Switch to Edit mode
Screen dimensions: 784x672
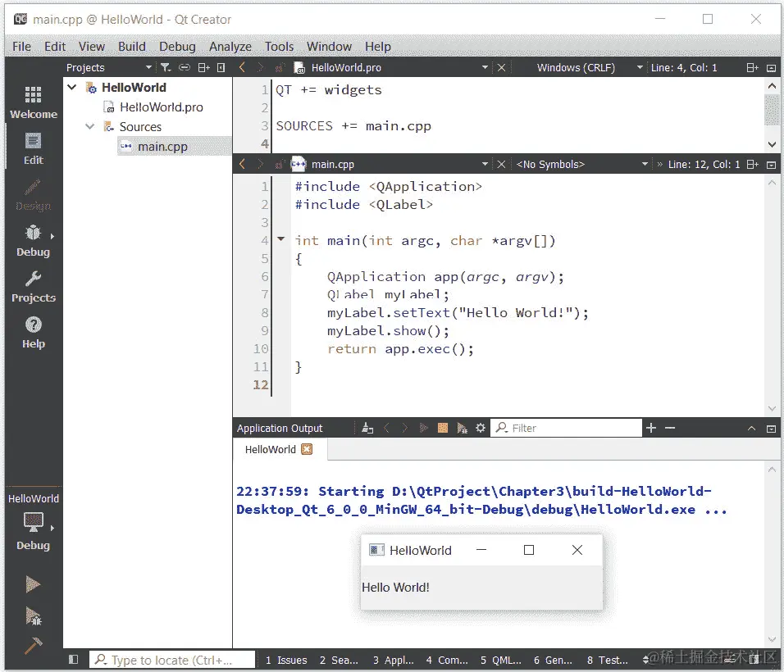pos(33,149)
